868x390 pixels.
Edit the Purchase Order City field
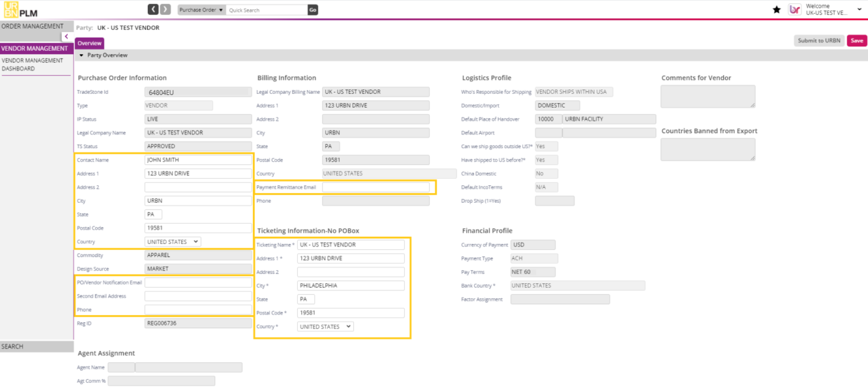198,201
